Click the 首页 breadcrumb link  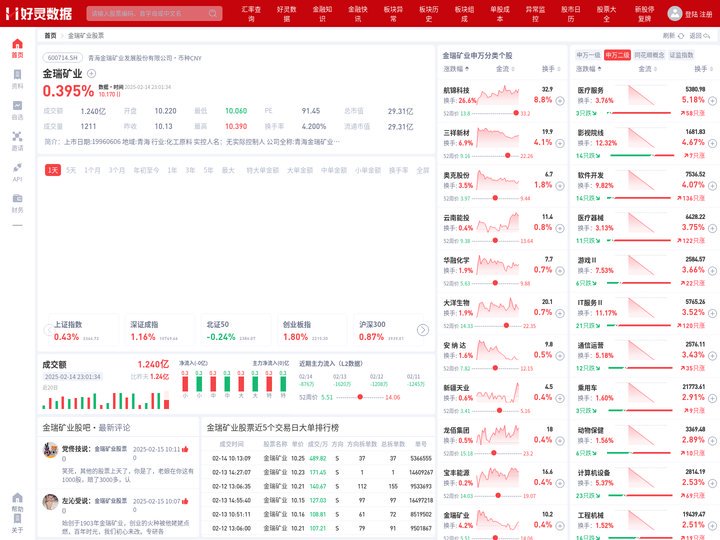click(x=50, y=35)
